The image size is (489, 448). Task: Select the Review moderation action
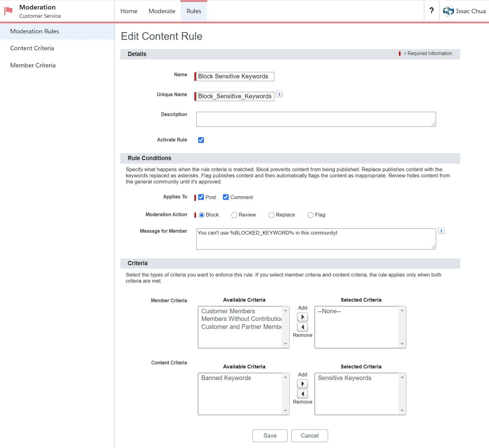pos(234,215)
